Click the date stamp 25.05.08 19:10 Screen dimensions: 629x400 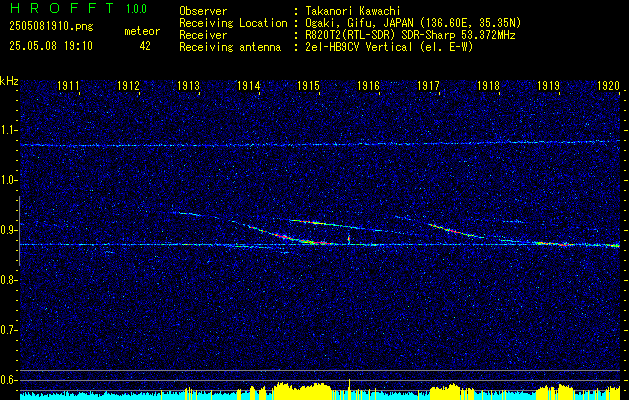tap(51, 46)
